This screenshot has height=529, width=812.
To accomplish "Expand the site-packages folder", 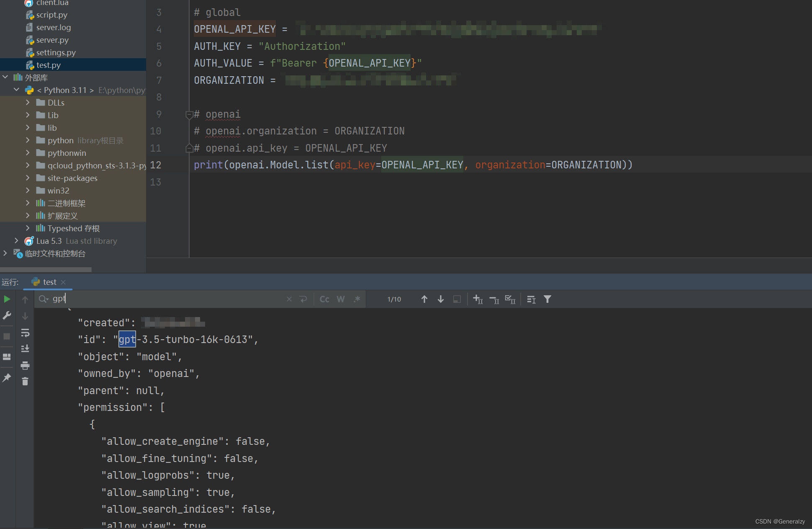I will (x=28, y=178).
